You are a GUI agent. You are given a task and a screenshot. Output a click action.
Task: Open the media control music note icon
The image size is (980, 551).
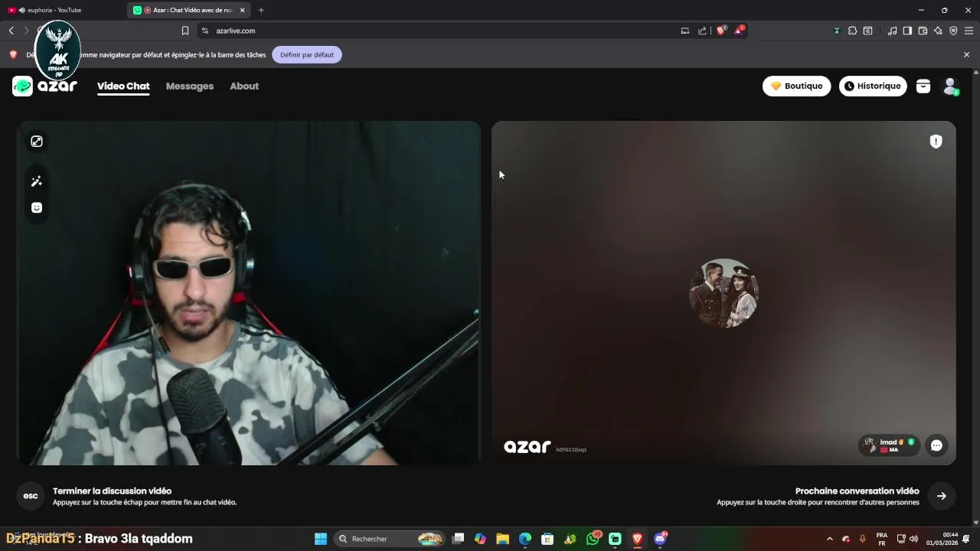point(892,31)
